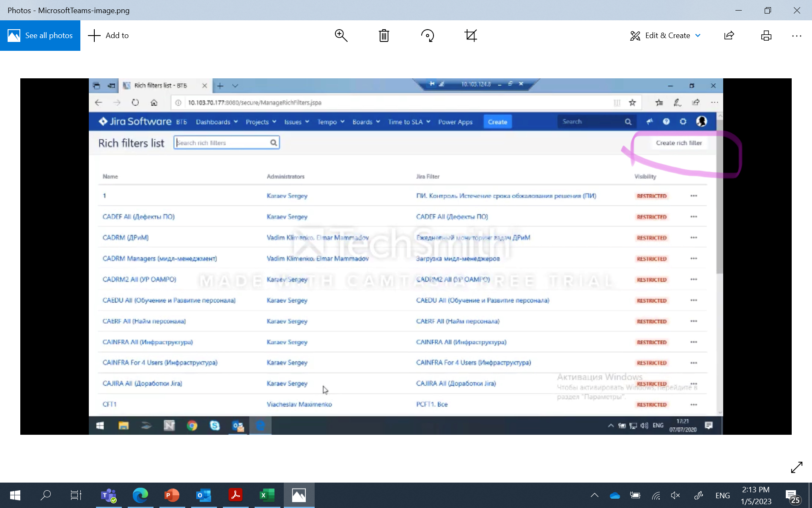Open the See all photos view
Screen dimensions: 812x508
point(40,36)
